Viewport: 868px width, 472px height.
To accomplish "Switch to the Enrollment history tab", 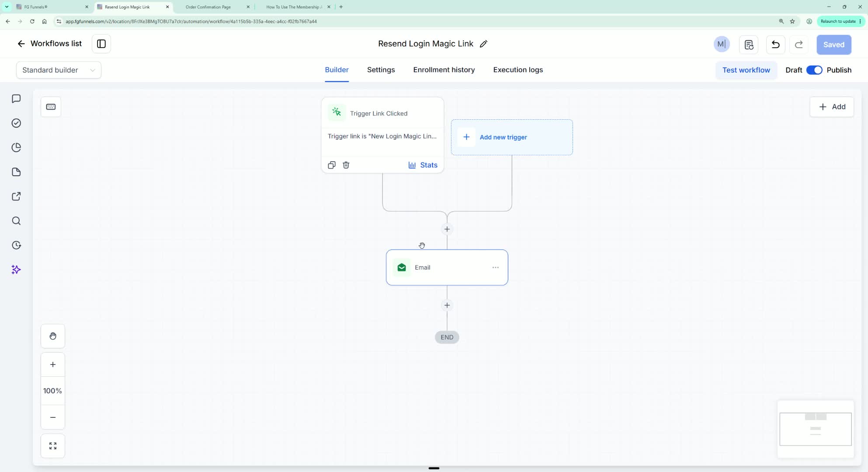I will (444, 70).
